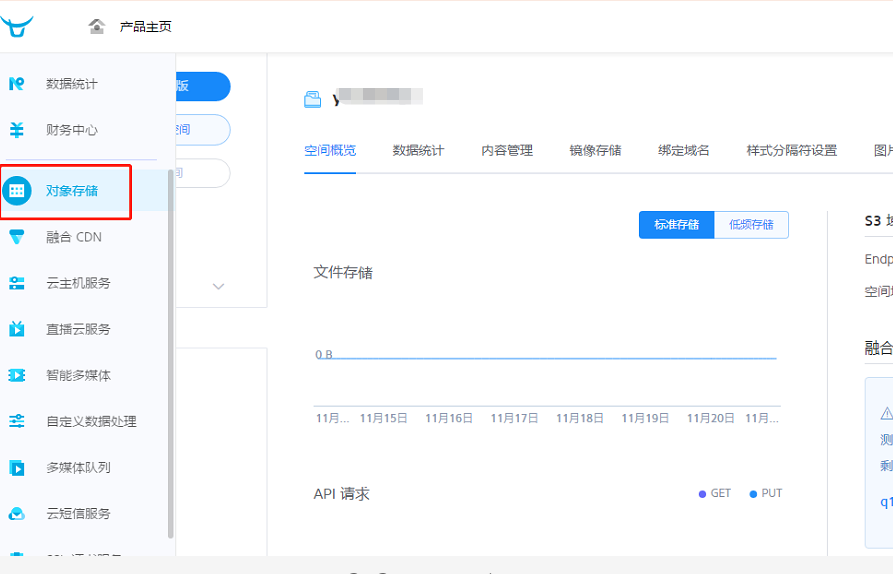
Task: Switch to the 内容管理 tab
Action: (x=507, y=150)
